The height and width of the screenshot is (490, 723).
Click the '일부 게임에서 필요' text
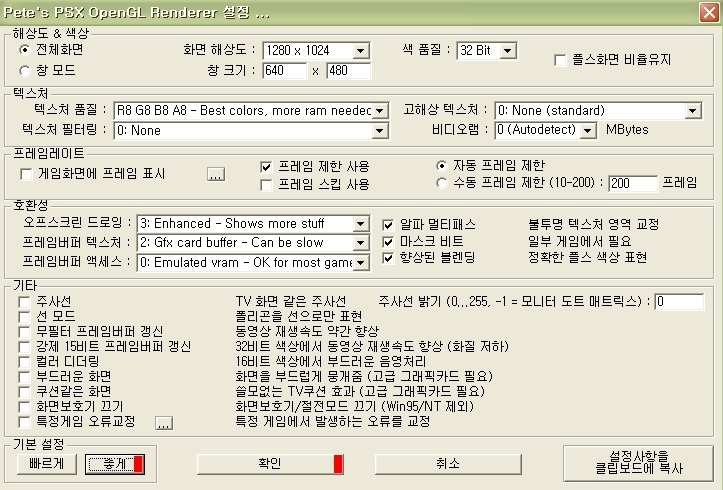coord(580,241)
